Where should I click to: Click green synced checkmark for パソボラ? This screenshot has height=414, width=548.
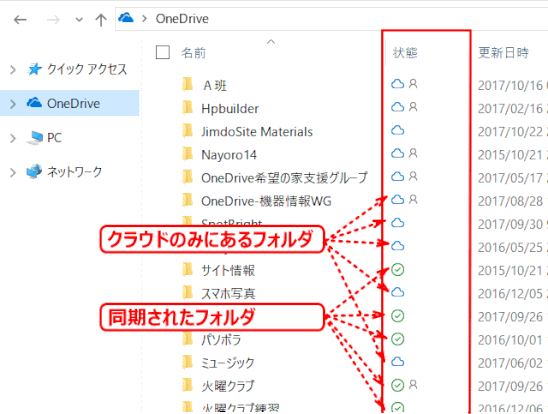[397, 339]
